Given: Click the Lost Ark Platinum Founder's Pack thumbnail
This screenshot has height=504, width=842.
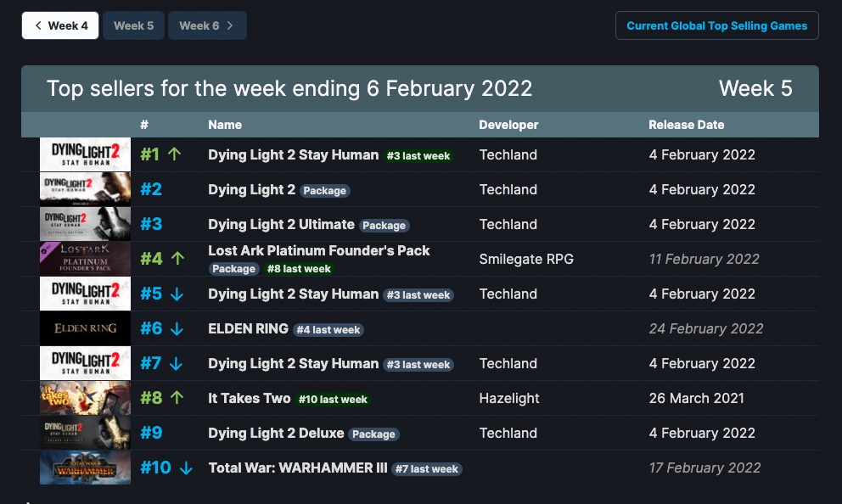Looking at the screenshot, I should point(85,259).
